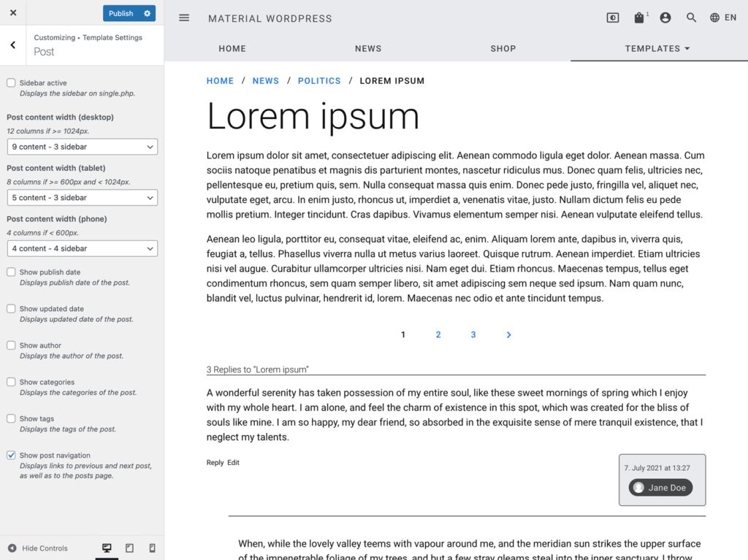Image resolution: width=748 pixels, height=560 pixels.
Task: Open the Home navigation tab
Action: [232, 49]
